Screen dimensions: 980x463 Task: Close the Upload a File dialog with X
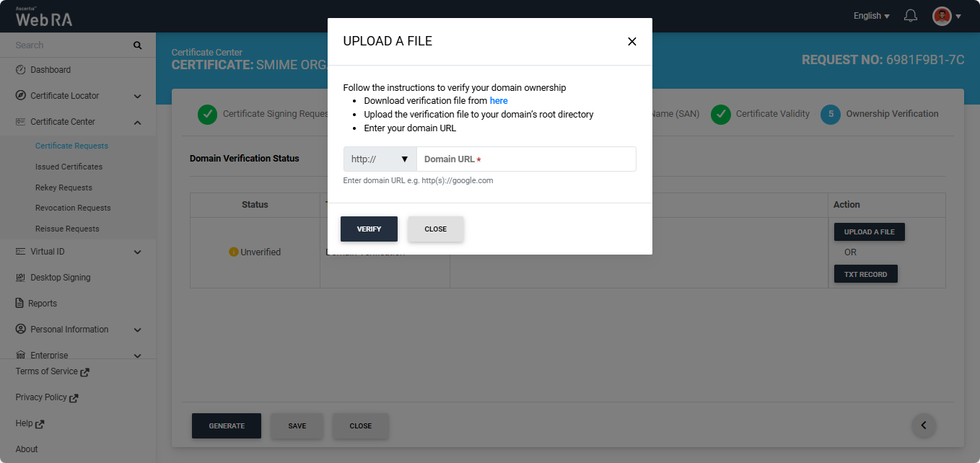(632, 42)
